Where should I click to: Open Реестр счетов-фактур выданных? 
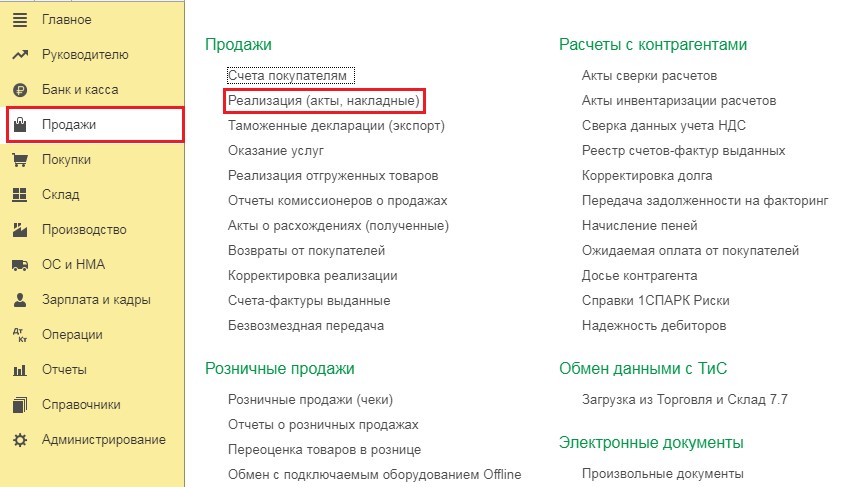[x=684, y=151]
